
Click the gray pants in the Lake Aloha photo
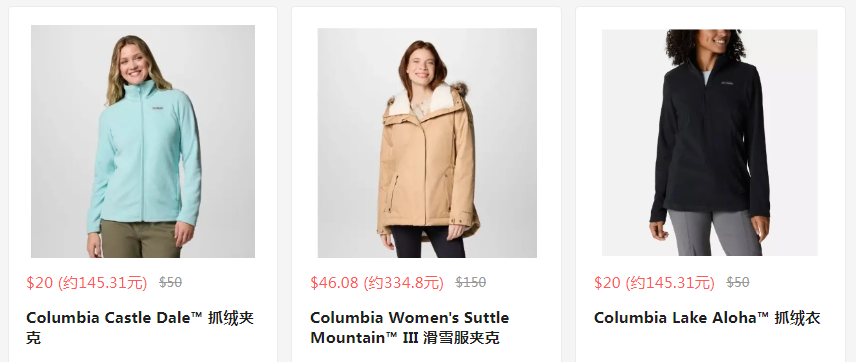coord(714,232)
